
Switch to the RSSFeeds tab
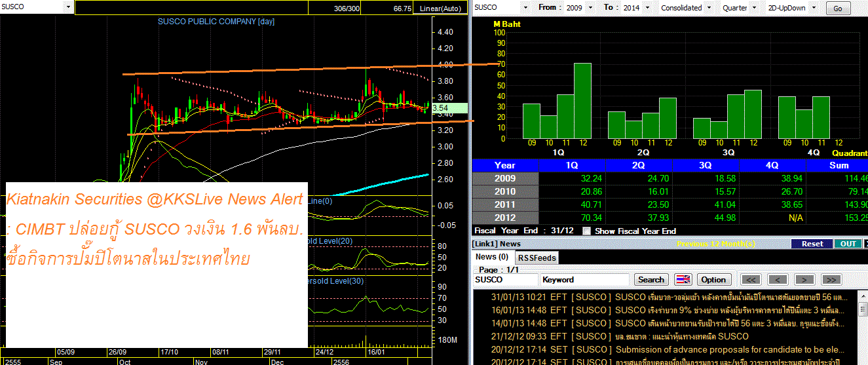[x=537, y=258]
